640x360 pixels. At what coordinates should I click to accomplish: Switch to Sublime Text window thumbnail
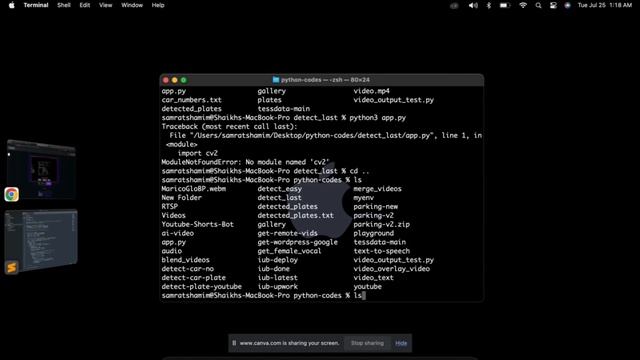41,240
